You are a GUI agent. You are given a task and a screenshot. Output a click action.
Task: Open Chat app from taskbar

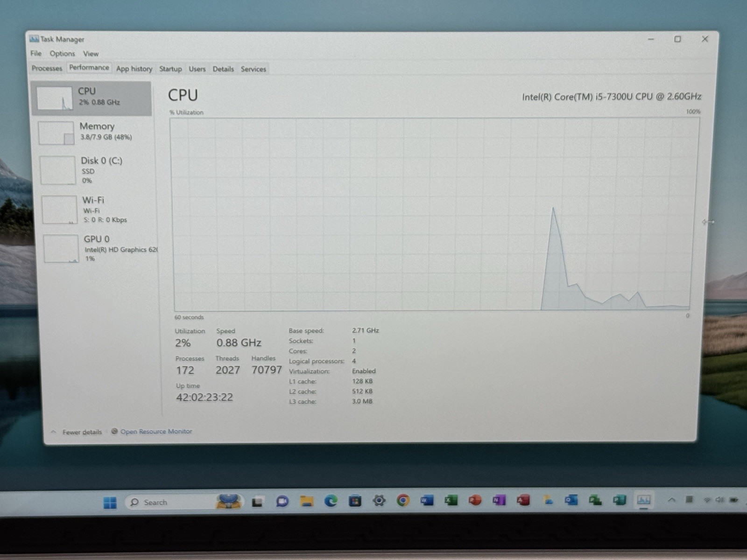[282, 502]
